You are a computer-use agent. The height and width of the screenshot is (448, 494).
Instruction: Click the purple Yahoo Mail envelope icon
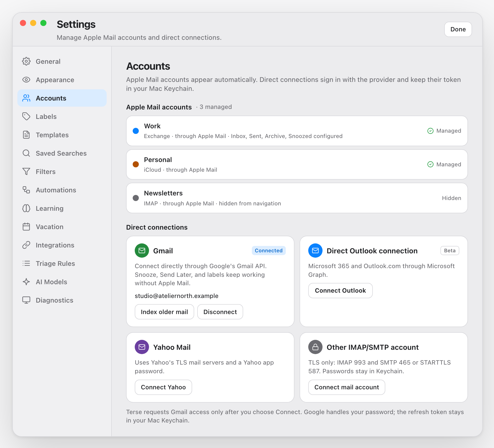click(x=142, y=347)
